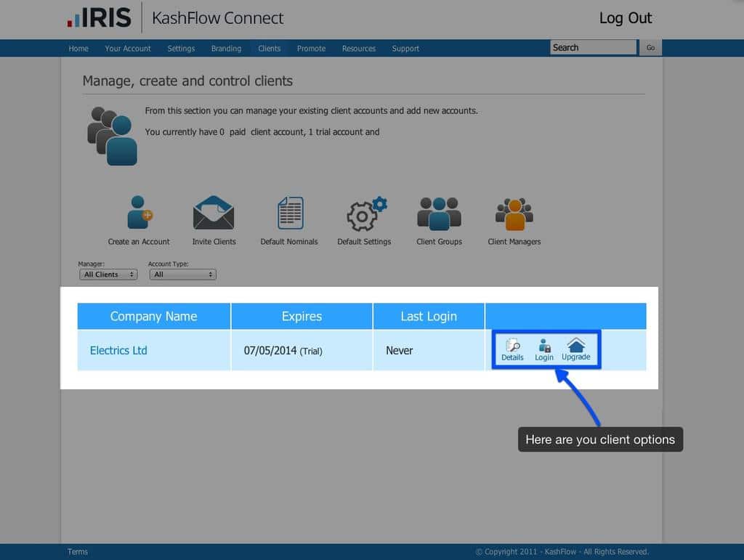Open the Client Groups icon
The height and width of the screenshot is (560, 744).
439,214
